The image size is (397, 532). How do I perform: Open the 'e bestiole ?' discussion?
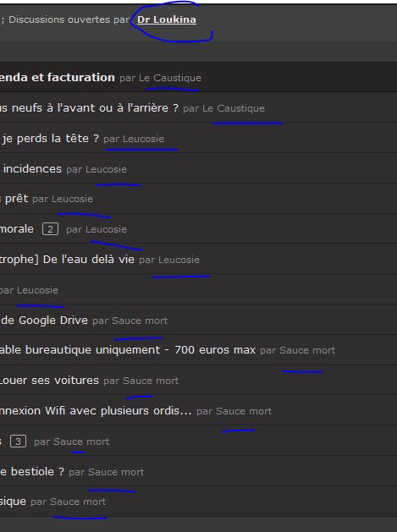[x=32, y=472]
